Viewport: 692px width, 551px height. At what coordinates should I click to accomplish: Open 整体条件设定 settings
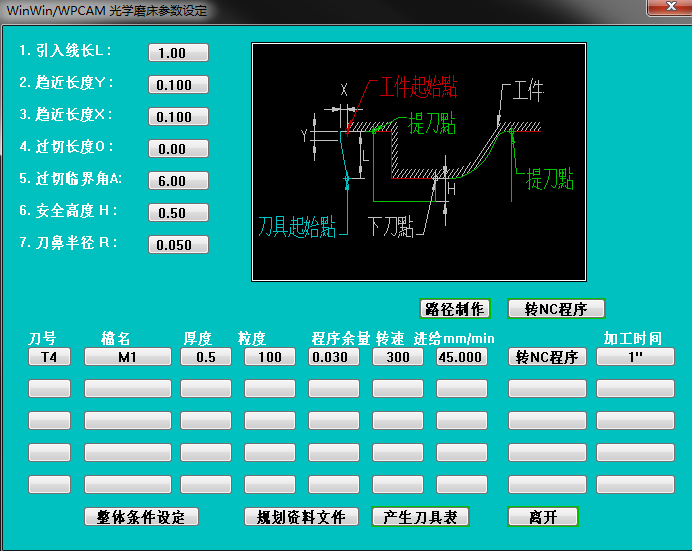pyautogui.click(x=141, y=517)
